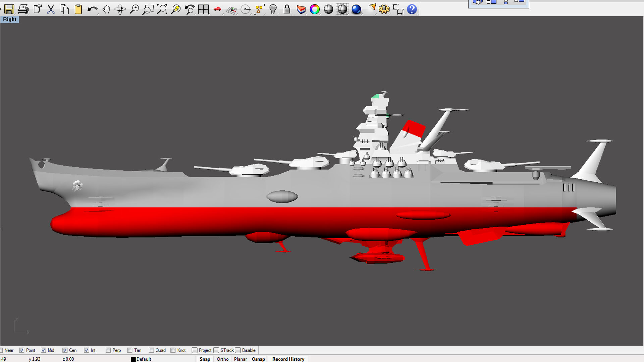This screenshot has height=362, width=644.
Task: Uncheck the Mid object snap
Action: (x=43, y=350)
